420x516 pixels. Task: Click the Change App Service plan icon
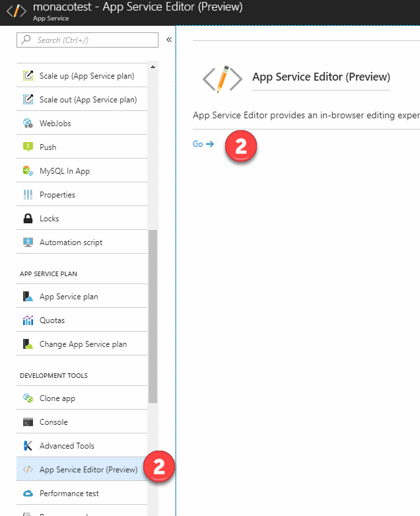(28, 344)
